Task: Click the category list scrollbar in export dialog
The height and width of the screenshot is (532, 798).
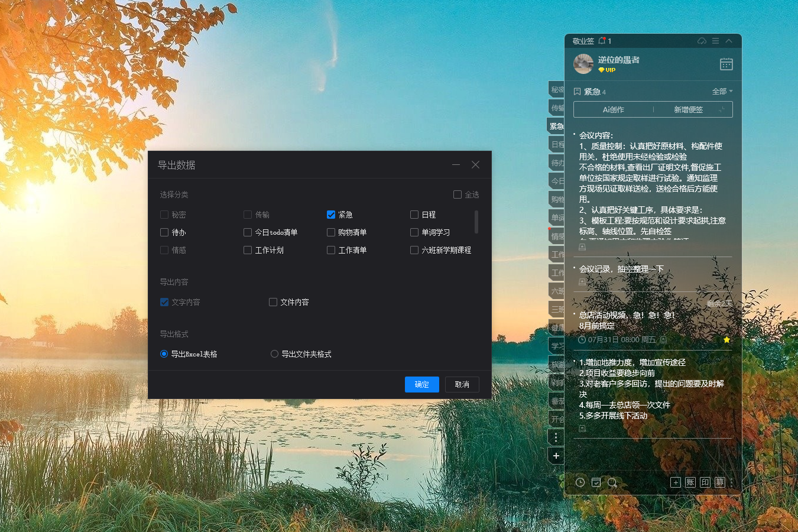Action: (x=476, y=222)
